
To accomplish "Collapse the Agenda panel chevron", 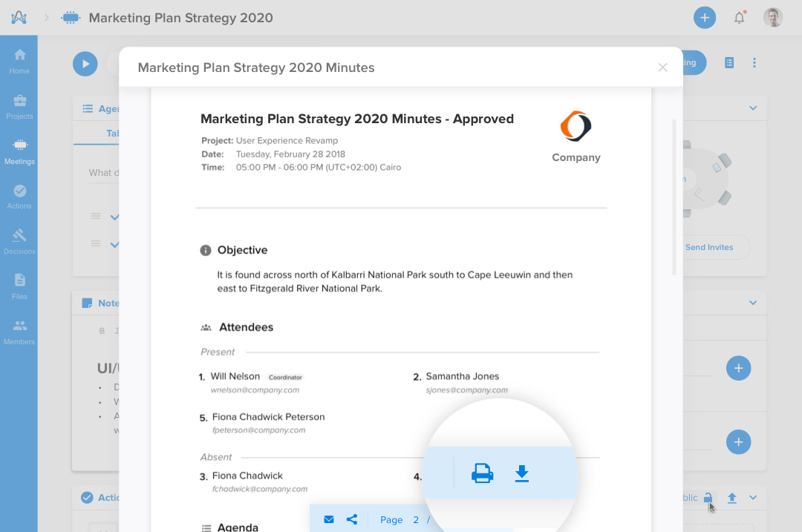I will 753,108.
